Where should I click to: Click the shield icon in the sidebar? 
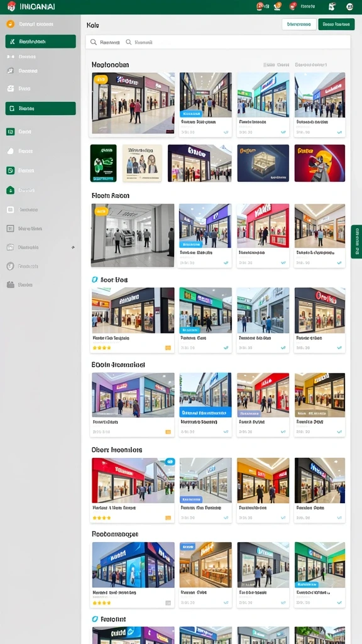pos(10,266)
